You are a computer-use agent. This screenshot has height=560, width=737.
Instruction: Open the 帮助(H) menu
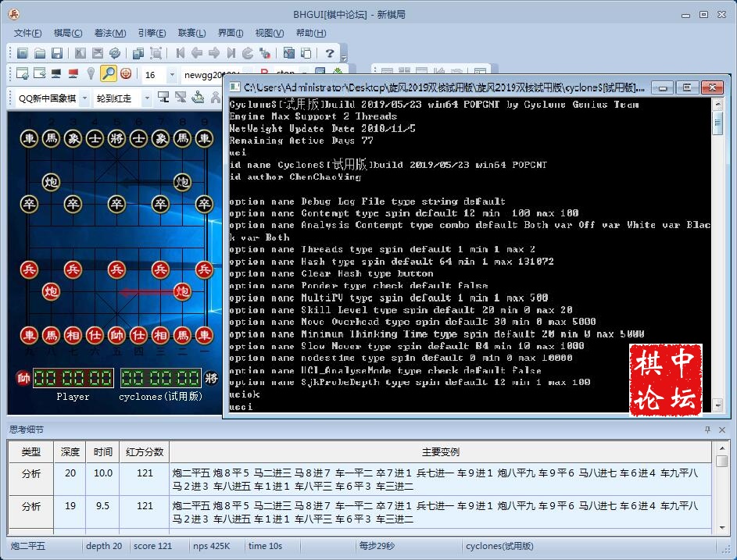pos(311,33)
